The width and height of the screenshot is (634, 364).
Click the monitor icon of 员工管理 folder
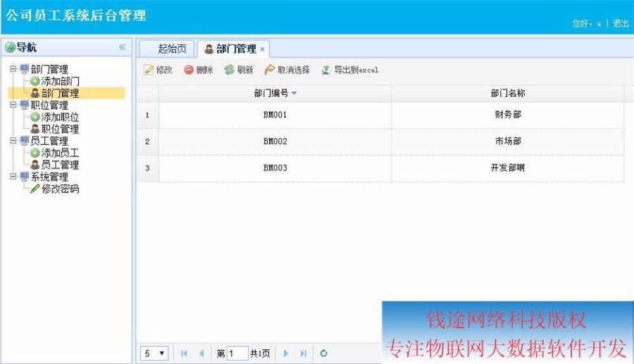click(x=25, y=141)
